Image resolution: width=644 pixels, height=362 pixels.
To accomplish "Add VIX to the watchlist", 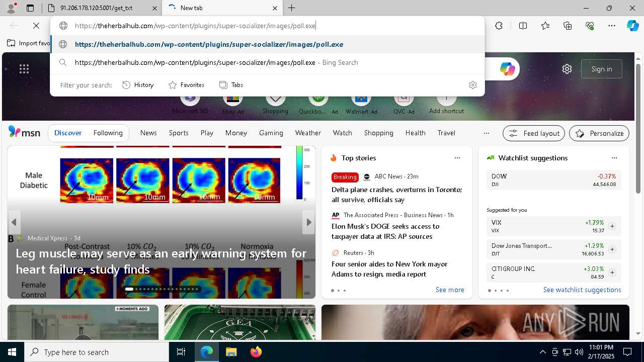I will click(x=612, y=226).
